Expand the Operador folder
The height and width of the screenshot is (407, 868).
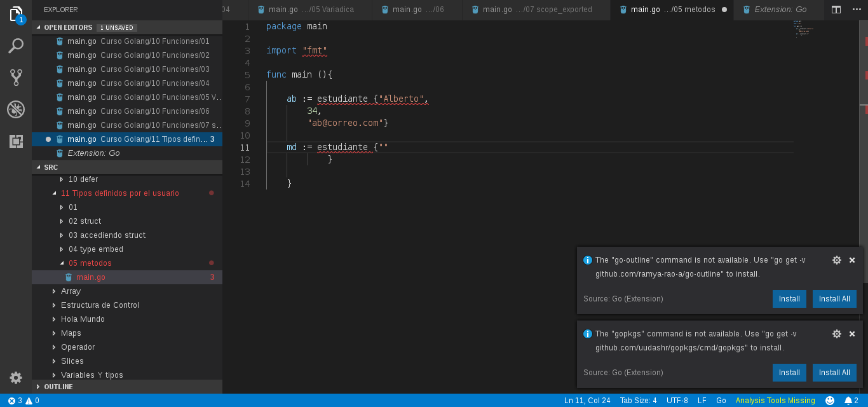pyautogui.click(x=54, y=347)
